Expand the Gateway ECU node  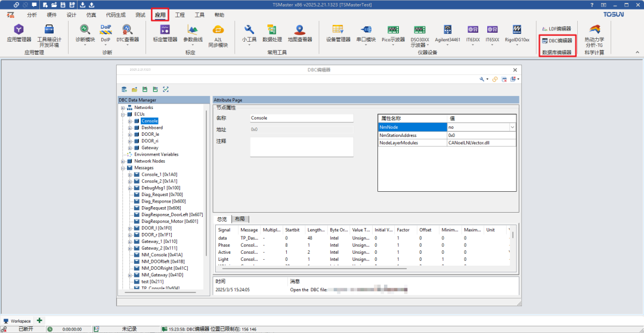(130, 148)
